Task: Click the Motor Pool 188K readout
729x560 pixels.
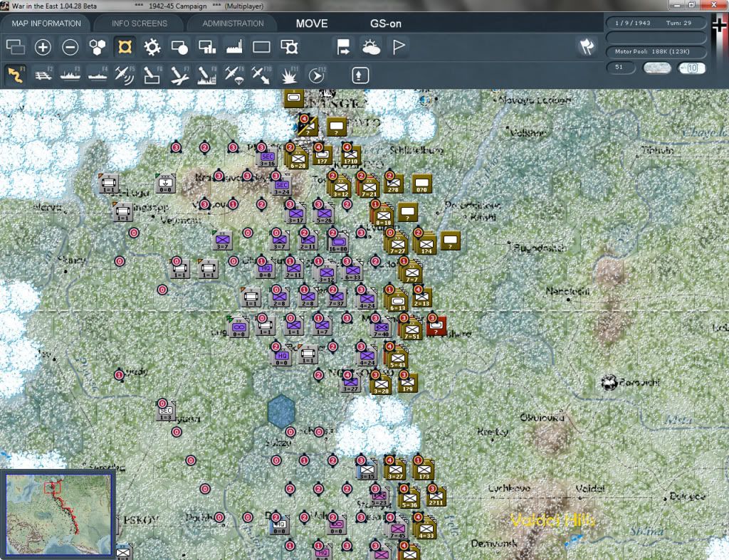Action: [656, 51]
